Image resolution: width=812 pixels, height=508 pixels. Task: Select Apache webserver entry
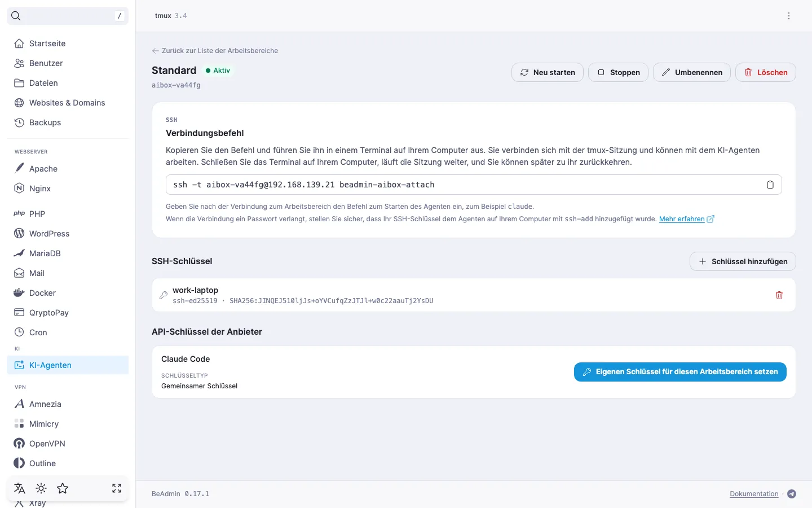point(68,169)
